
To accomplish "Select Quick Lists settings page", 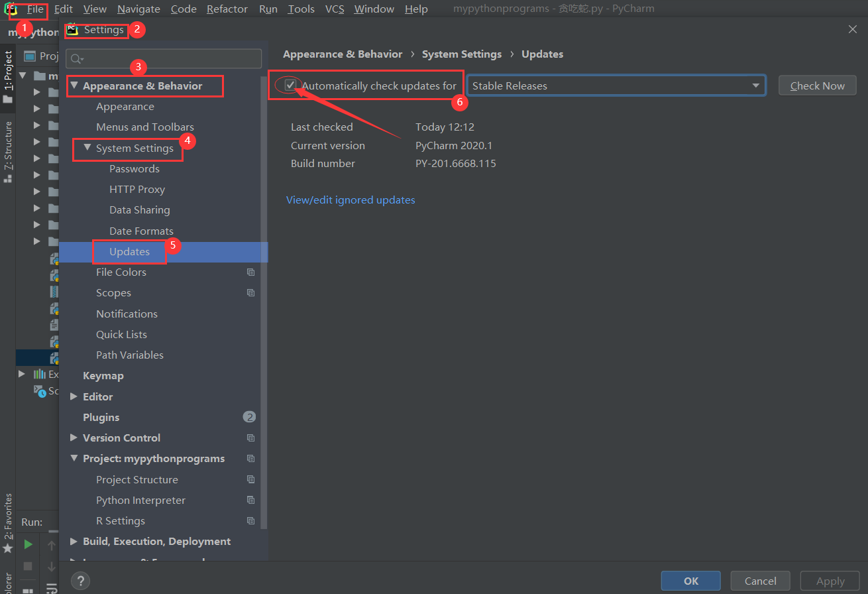I will tap(121, 335).
